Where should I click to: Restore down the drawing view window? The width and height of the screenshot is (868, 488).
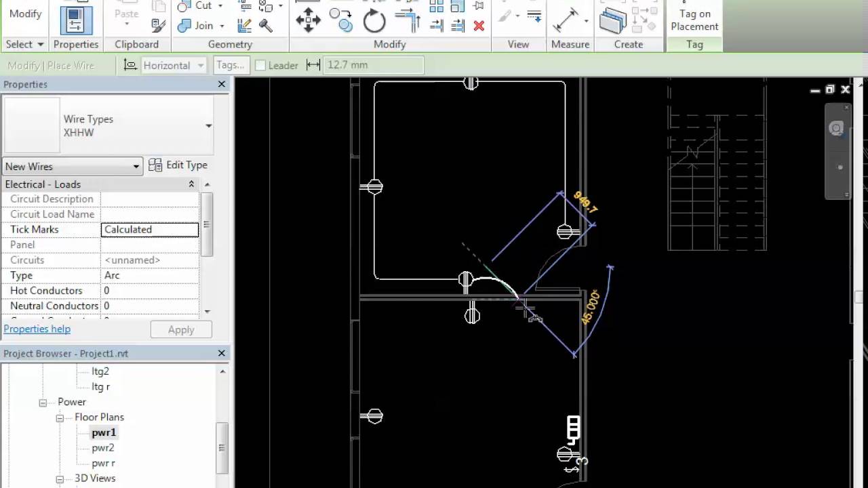tap(829, 89)
